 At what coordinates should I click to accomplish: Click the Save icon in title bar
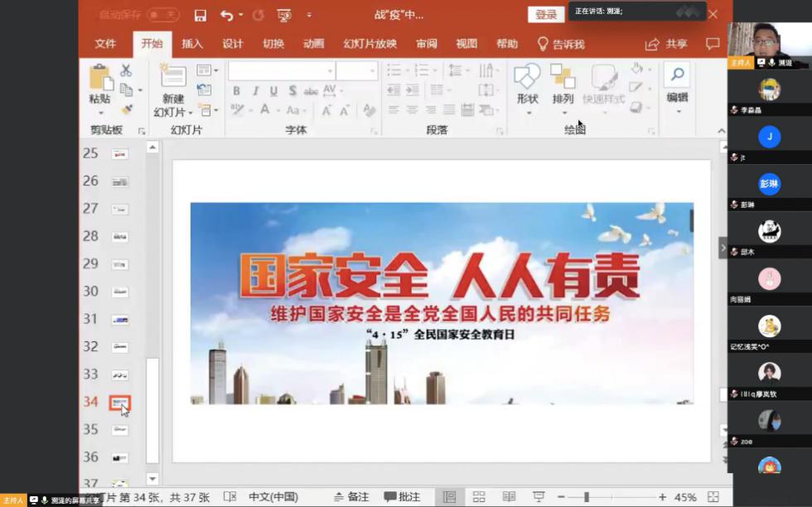200,16
